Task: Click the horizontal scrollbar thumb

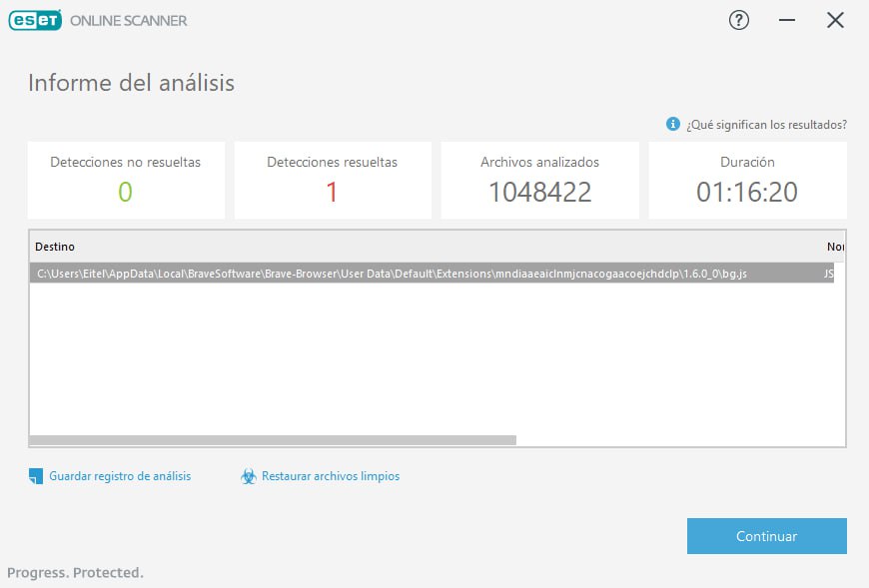Action: pos(273,440)
